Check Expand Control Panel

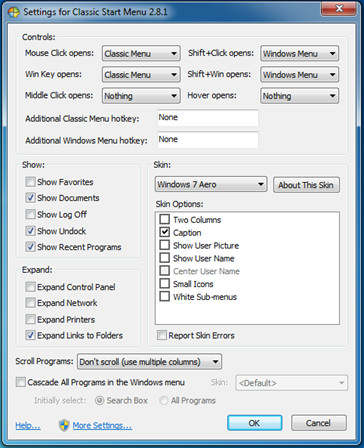click(x=30, y=287)
